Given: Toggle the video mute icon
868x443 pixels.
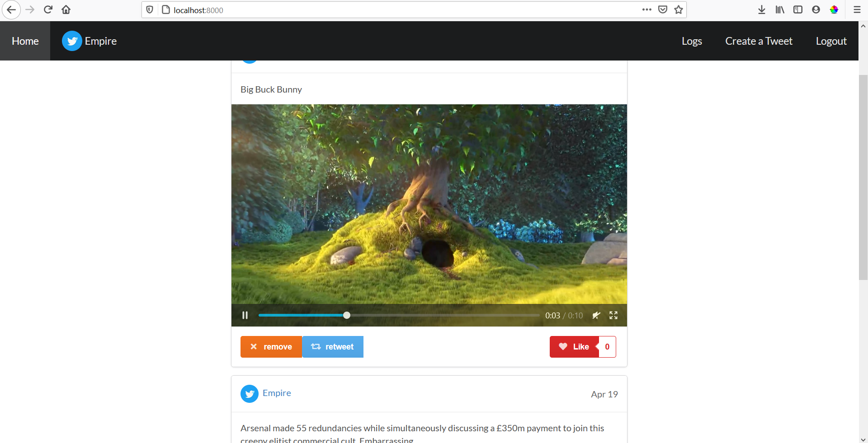Looking at the screenshot, I should pos(596,315).
